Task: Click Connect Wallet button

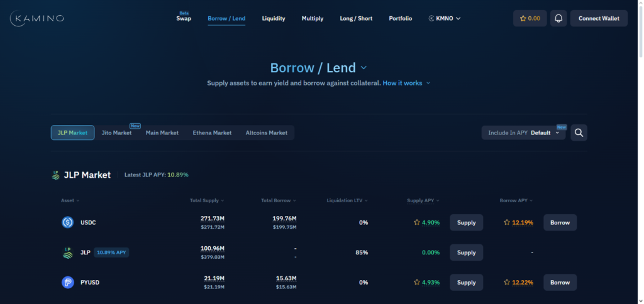Action: click(x=599, y=18)
